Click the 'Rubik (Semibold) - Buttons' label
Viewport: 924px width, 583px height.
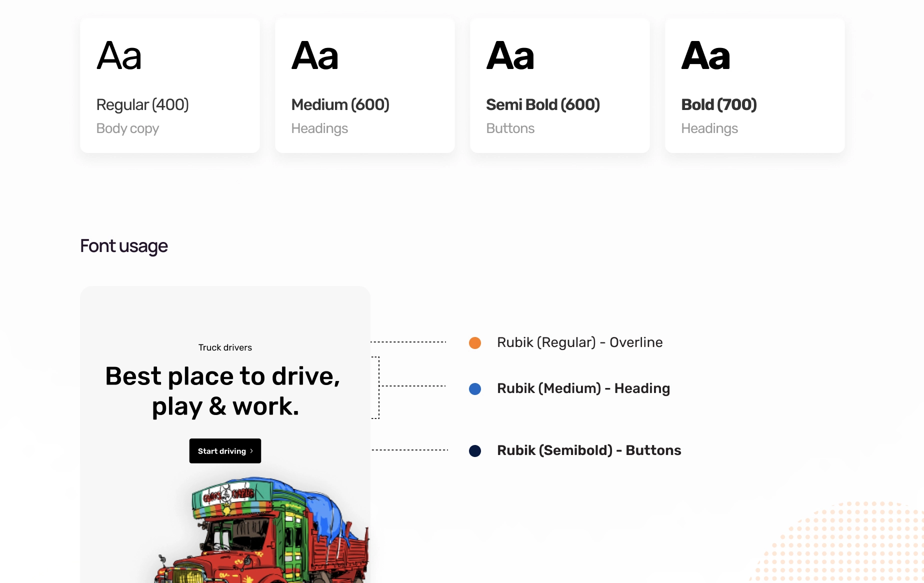tap(589, 450)
